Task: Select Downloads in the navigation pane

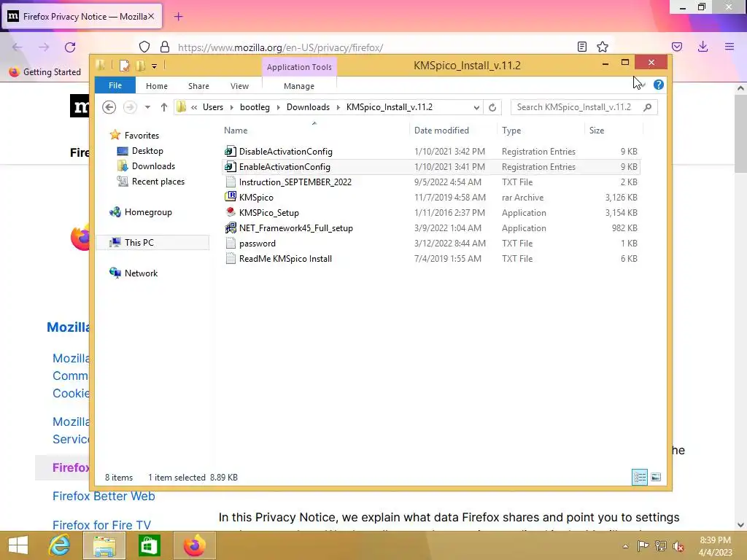Action: [153, 166]
